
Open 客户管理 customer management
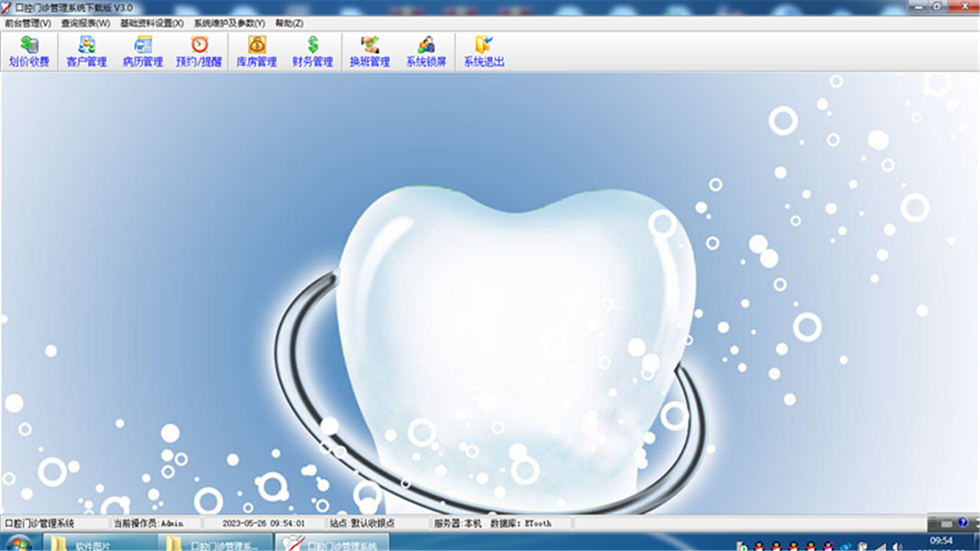pos(87,52)
